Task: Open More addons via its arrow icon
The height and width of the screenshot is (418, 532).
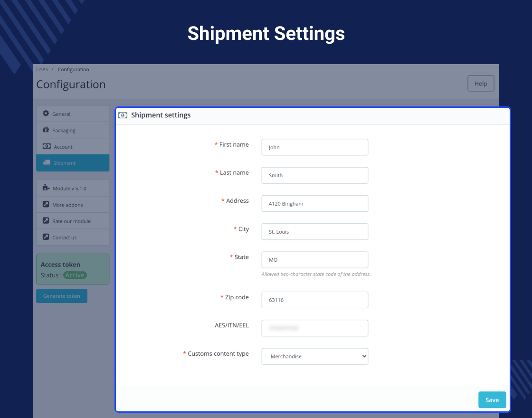Action: (46, 204)
